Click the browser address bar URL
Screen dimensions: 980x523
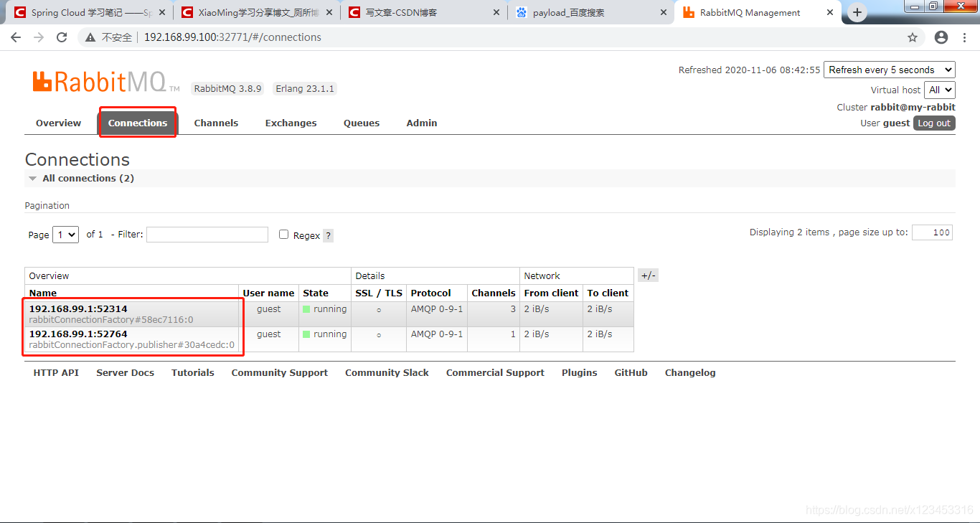232,37
